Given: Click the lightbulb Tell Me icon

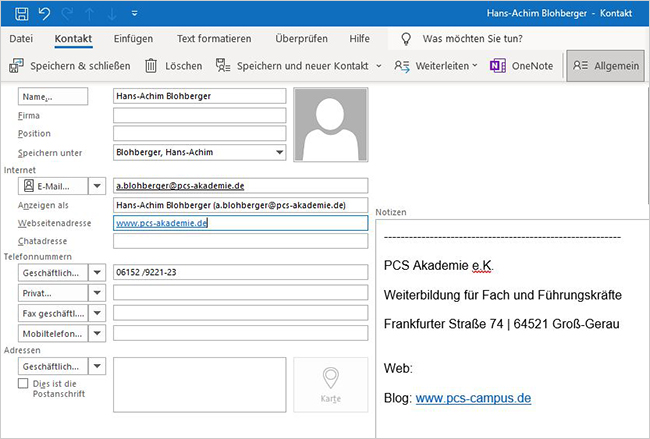Looking at the screenshot, I should pos(406,39).
